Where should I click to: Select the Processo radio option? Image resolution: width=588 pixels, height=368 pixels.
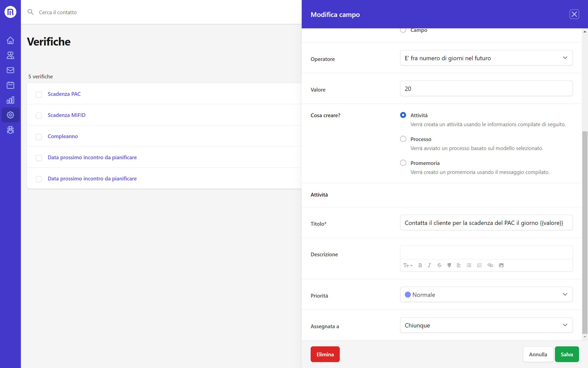pos(403,139)
